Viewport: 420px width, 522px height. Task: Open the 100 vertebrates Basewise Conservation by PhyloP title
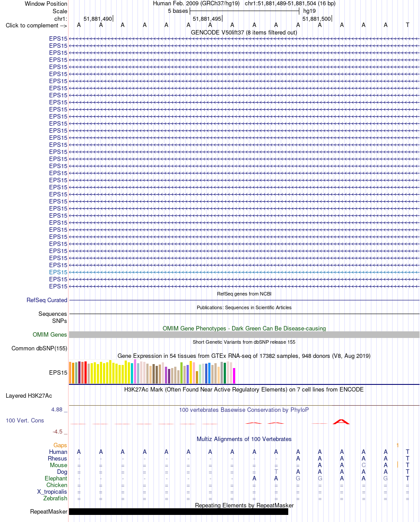244,410
